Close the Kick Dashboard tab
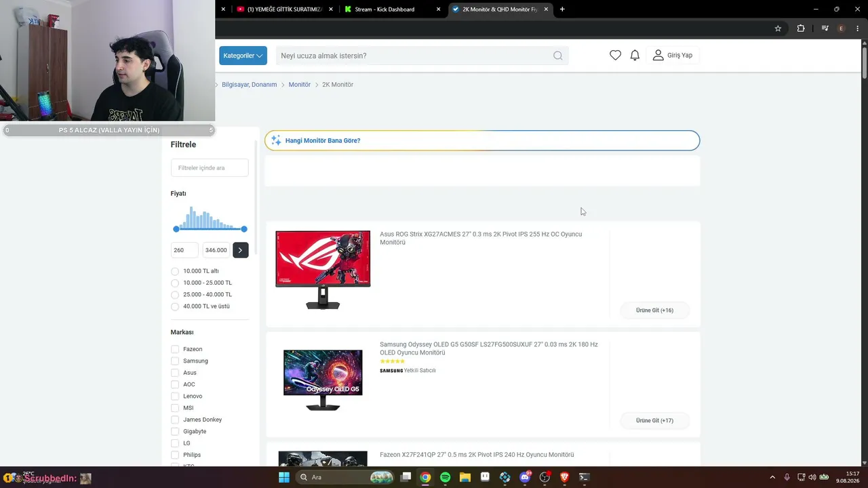The width and height of the screenshot is (868, 488). pyautogui.click(x=438, y=9)
